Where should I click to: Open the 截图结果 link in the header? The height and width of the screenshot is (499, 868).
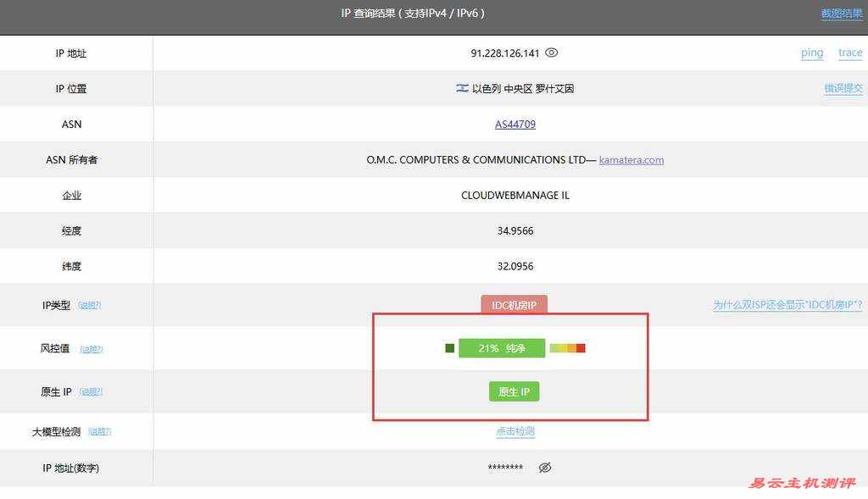[x=842, y=14]
